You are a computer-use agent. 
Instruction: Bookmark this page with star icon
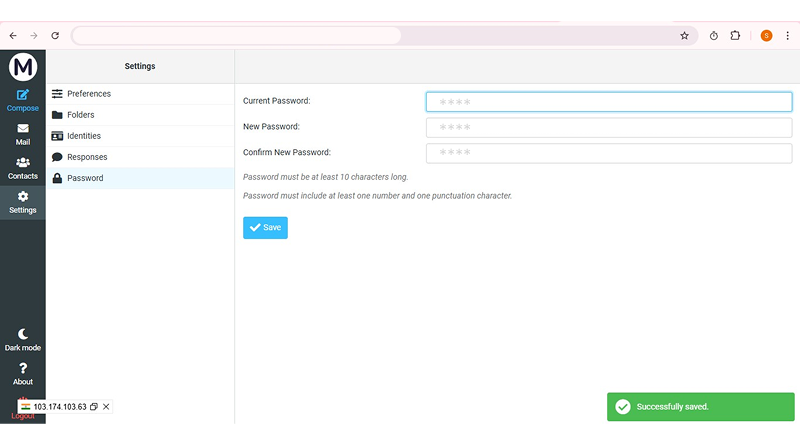point(684,35)
